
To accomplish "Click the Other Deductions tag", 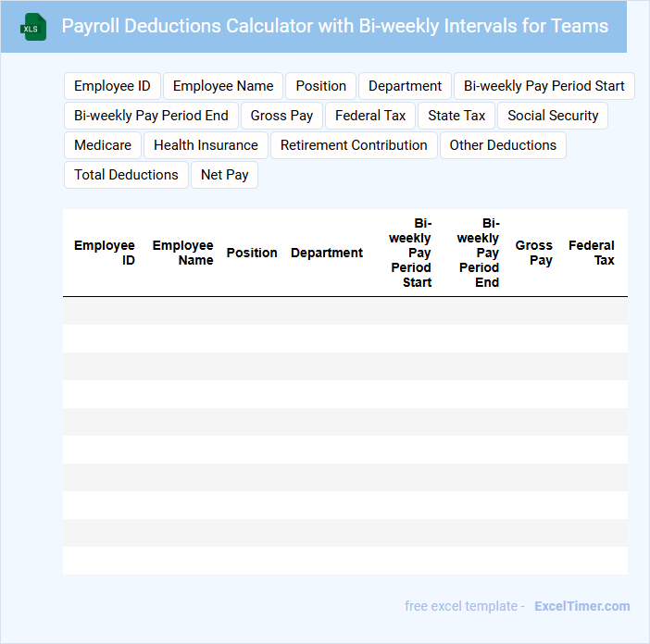I will [x=503, y=145].
